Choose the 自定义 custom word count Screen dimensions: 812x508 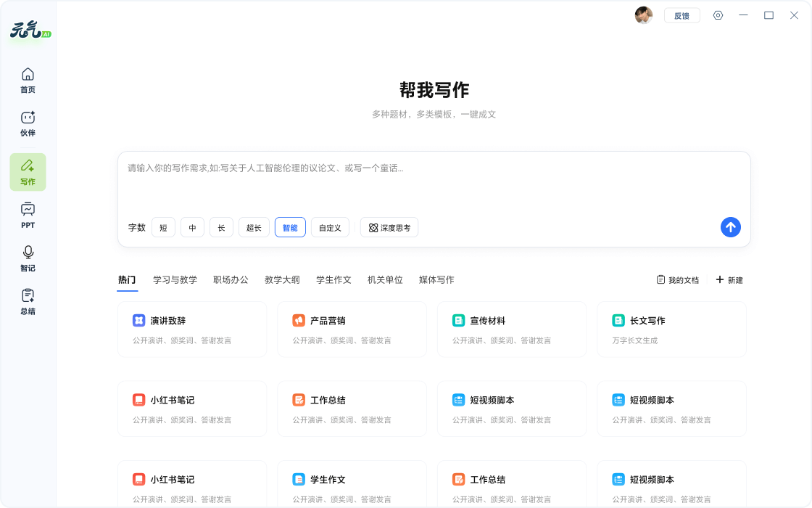(x=330, y=227)
